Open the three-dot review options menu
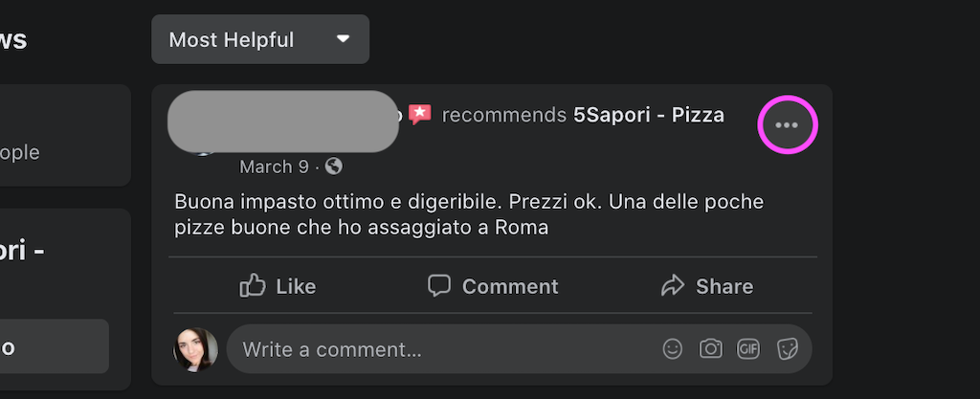The height and width of the screenshot is (399, 980). (787, 125)
